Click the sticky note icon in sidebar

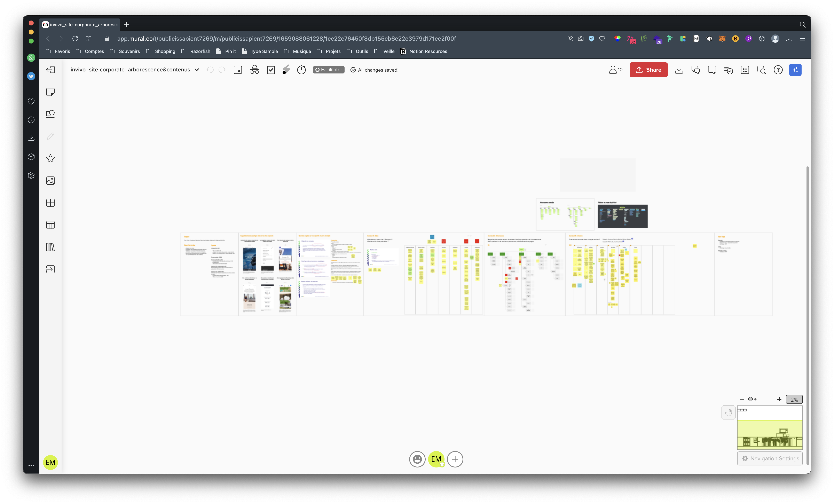51,92
